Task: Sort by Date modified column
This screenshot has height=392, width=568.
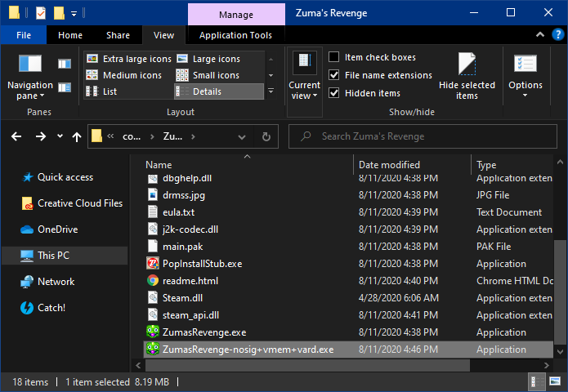Action: 412,165
